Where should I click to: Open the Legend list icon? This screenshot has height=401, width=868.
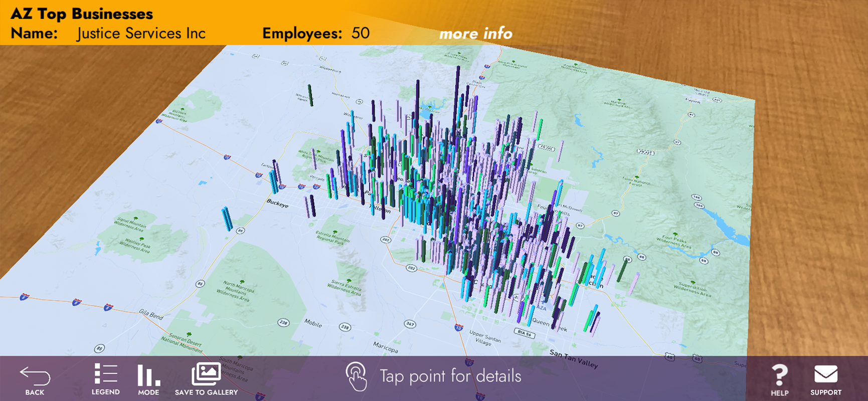[106, 374]
